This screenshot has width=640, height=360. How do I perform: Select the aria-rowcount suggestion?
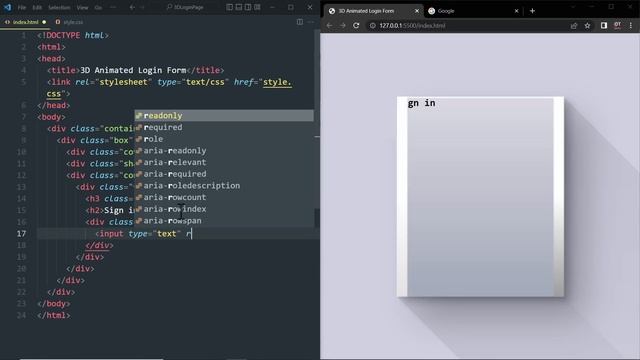(x=224, y=198)
